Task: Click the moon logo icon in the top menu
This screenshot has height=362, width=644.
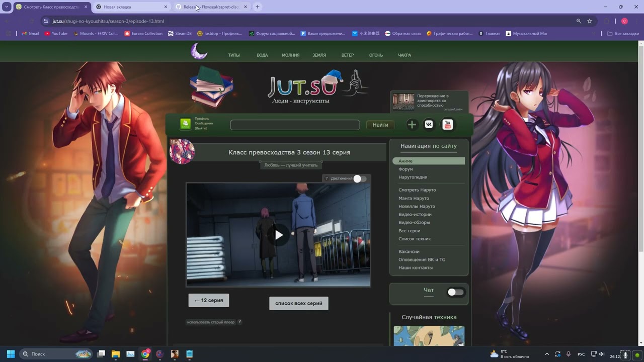Action: tap(199, 51)
